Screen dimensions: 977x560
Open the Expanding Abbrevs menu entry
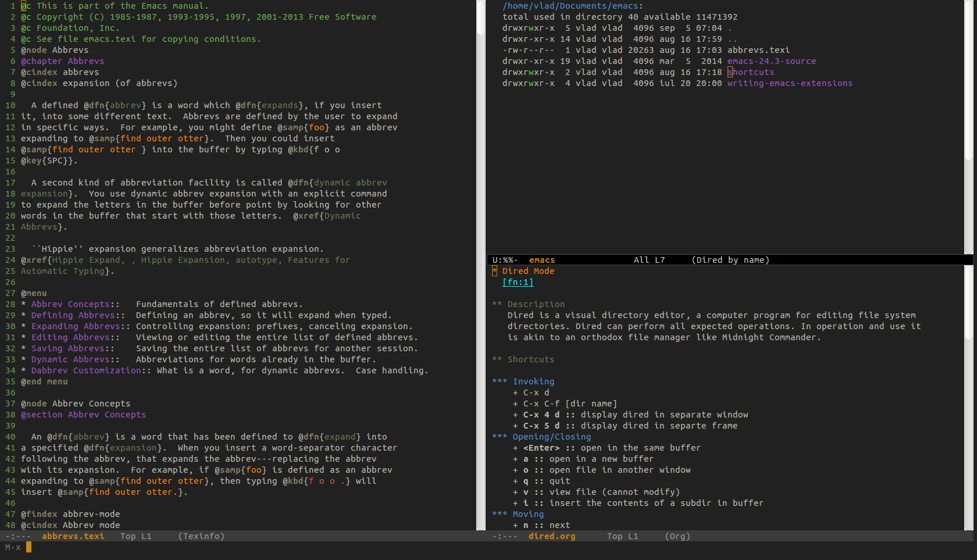[x=76, y=326]
